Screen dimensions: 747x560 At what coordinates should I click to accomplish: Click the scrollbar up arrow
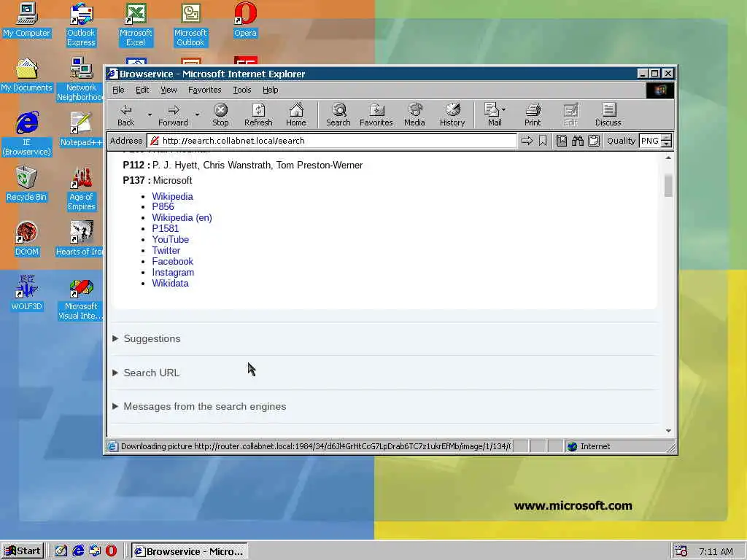(668, 157)
